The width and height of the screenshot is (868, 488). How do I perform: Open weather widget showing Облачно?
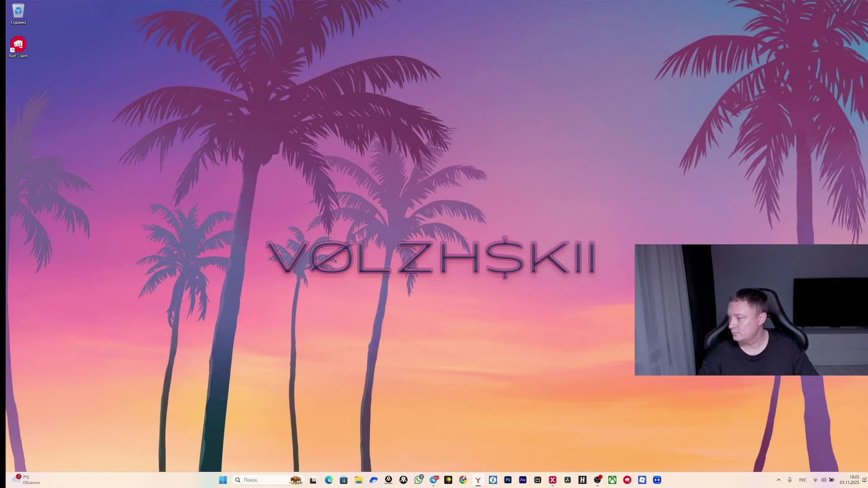coord(26,480)
